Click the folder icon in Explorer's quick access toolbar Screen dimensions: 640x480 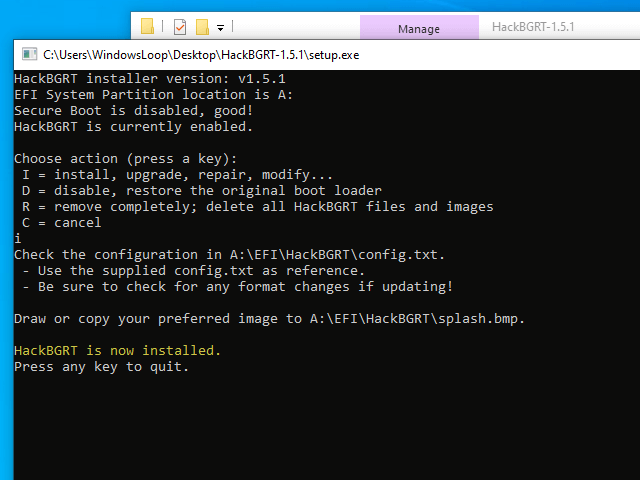tap(147, 27)
